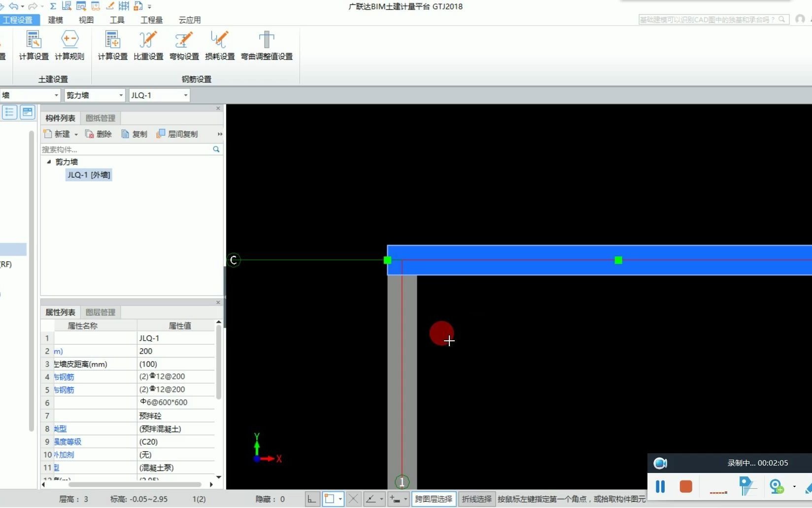Image resolution: width=812 pixels, height=508 pixels.
Task: Open the customize quick access toolbar arrow
Action: (x=149, y=6)
